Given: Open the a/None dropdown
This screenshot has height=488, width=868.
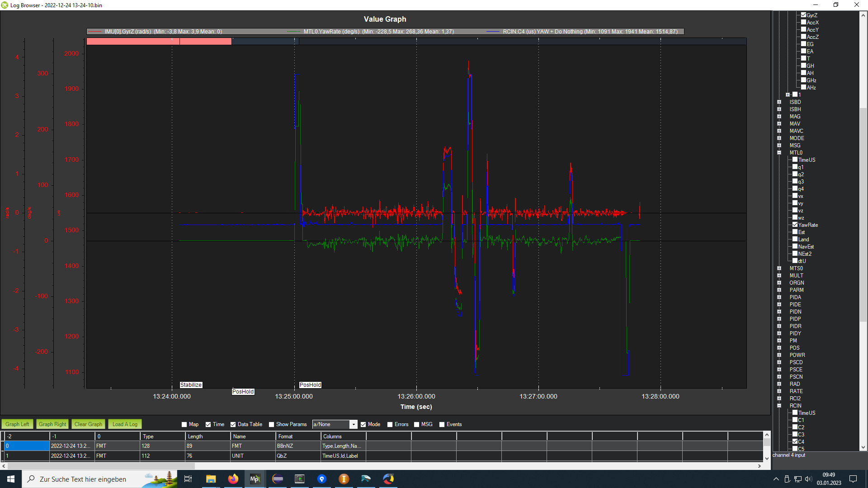Looking at the screenshot, I should coord(354,424).
